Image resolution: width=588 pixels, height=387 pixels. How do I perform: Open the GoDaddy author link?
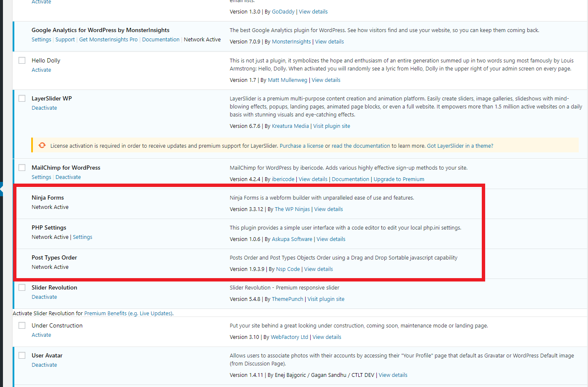click(x=283, y=11)
